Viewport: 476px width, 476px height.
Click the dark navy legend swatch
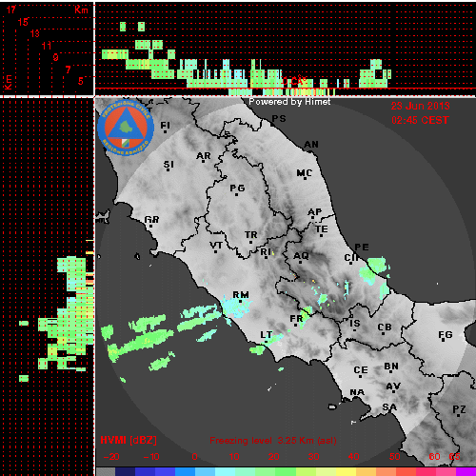tap(125, 471)
